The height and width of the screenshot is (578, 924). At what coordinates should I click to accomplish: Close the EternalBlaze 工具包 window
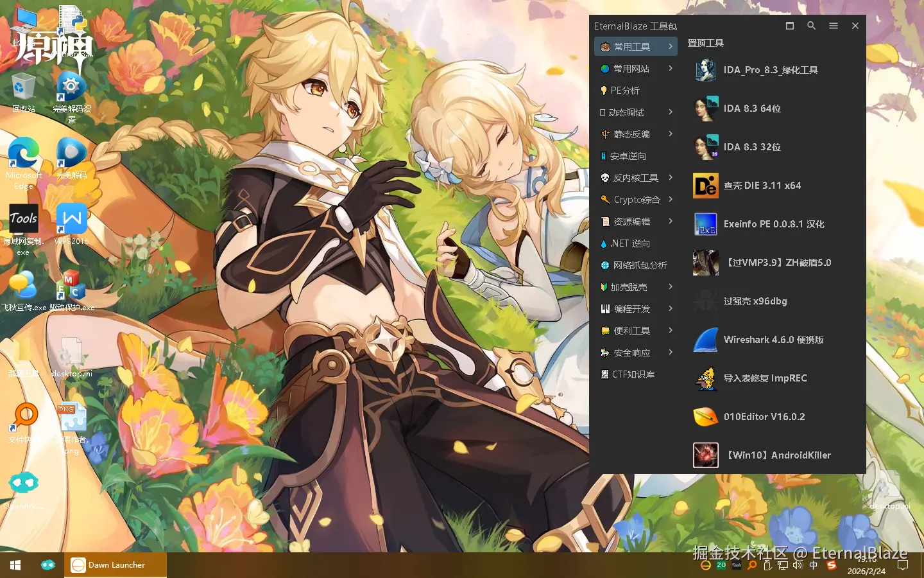tap(855, 26)
